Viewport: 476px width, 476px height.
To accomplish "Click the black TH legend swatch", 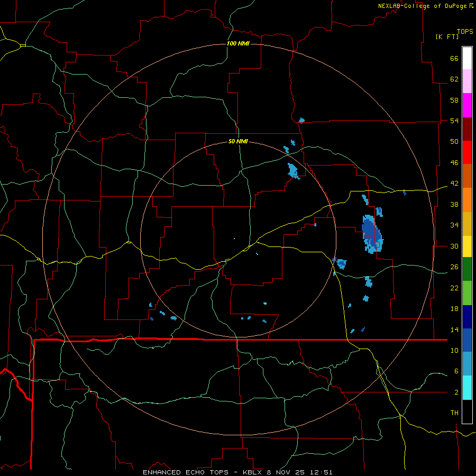I will [467, 411].
